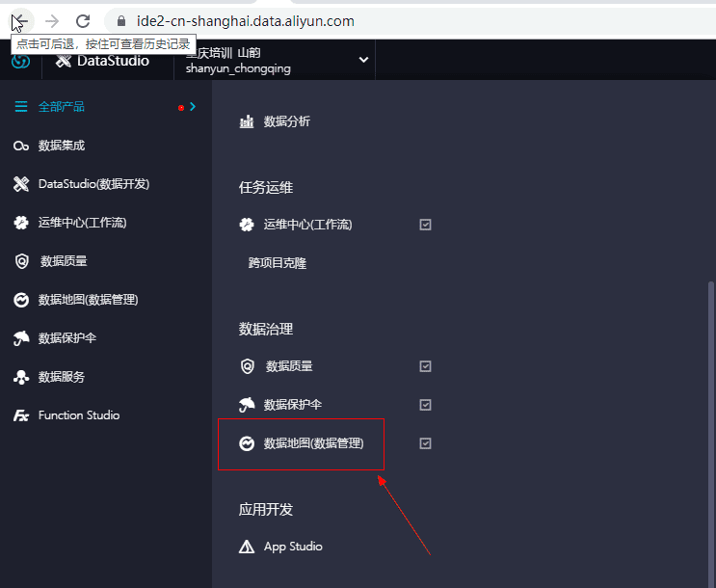Toggle pin checkbox for 数据地图(数据管理)

(425, 443)
